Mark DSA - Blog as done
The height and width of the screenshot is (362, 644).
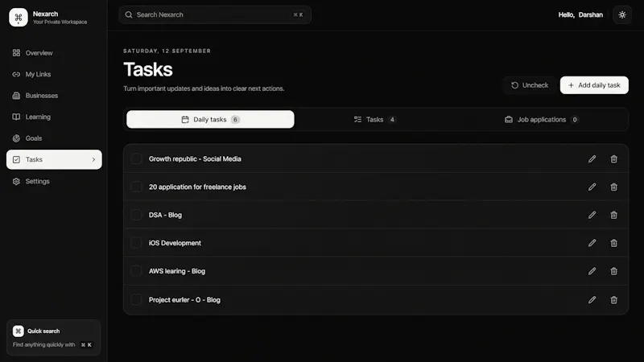coord(136,215)
